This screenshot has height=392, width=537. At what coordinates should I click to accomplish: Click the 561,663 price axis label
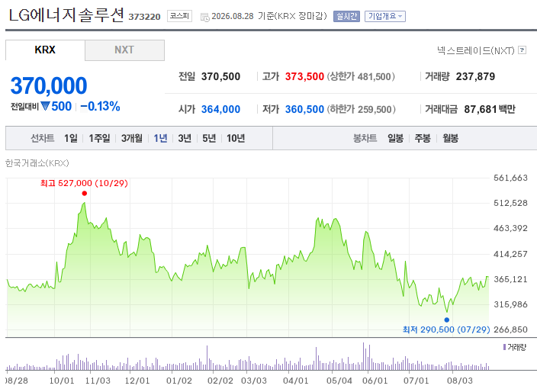[x=510, y=178]
